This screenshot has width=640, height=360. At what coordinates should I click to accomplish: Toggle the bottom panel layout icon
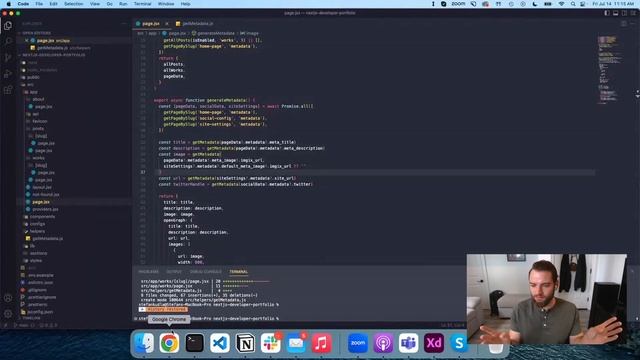click(616, 13)
